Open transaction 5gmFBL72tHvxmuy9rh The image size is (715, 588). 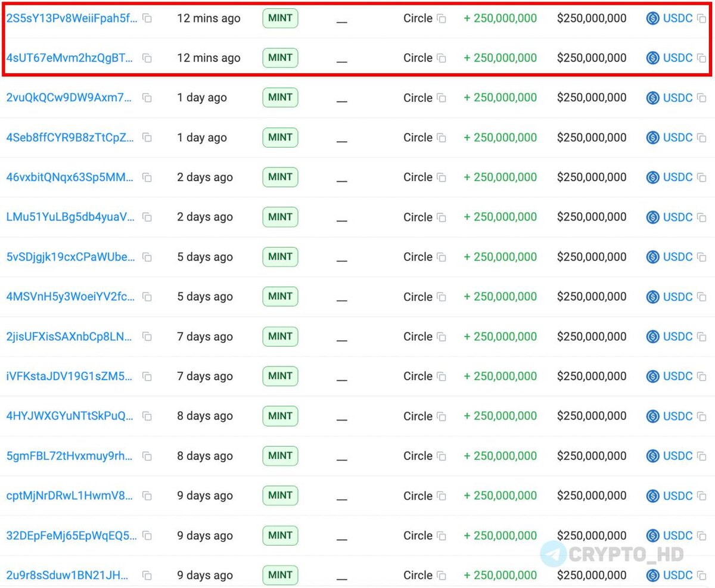point(70,456)
